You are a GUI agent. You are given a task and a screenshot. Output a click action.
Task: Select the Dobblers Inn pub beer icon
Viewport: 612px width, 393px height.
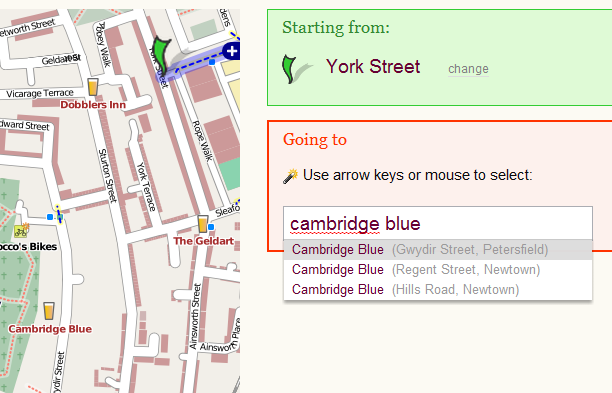93,87
